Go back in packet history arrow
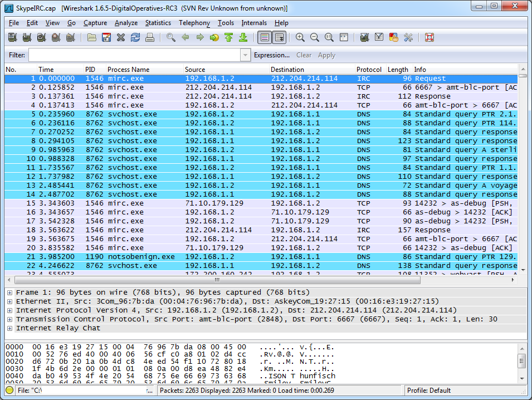Screen dimensions: 532x400 [x=186, y=37]
